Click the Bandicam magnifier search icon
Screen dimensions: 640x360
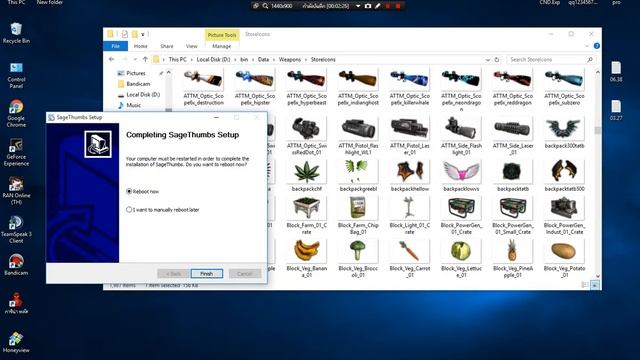pos(265,6)
